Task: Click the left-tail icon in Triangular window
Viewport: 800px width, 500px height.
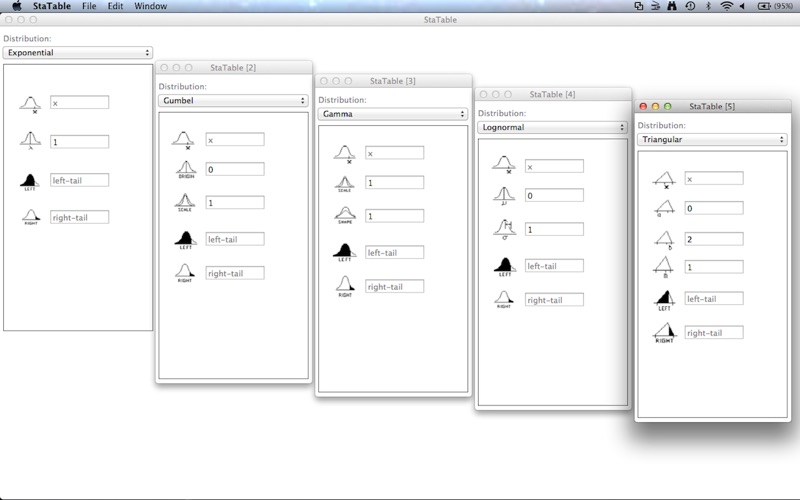Action: (664, 298)
